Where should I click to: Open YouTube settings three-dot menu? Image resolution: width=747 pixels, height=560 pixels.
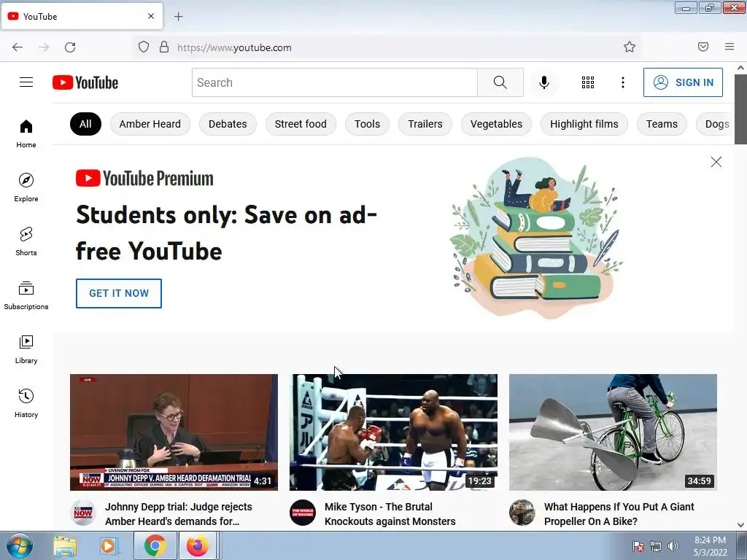pyautogui.click(x=623, y=82)
